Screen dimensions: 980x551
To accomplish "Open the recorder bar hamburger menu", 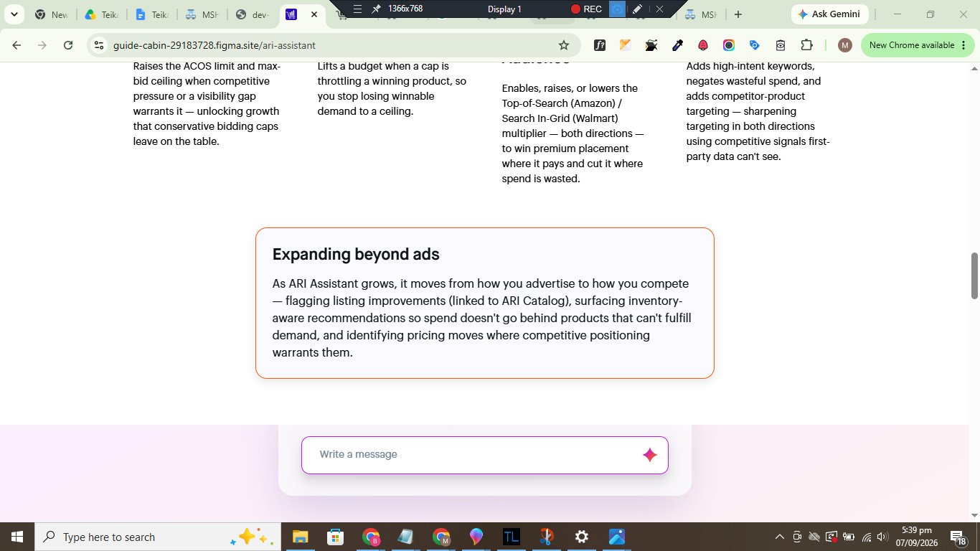I will [357, 9].
